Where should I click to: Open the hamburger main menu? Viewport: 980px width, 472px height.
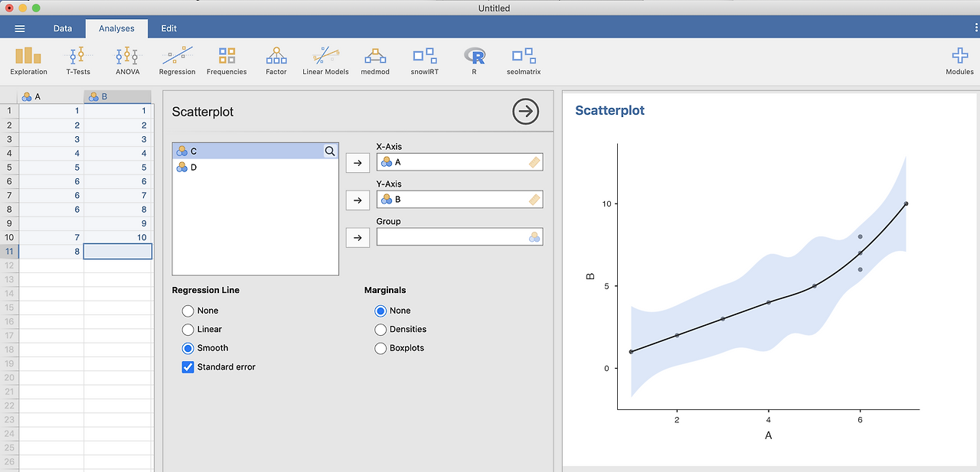click(20, 28)
